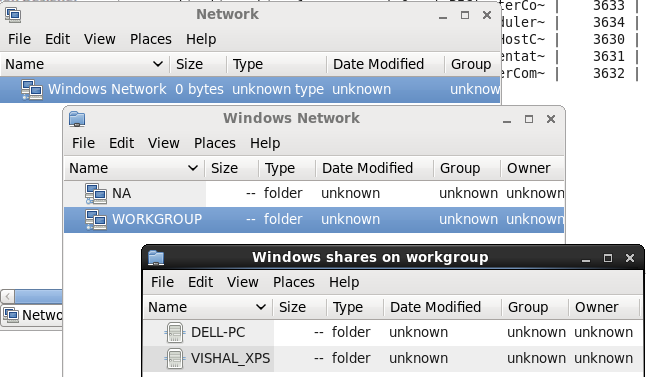Sort by Size in Windows shares window

[x=300, y=307]
